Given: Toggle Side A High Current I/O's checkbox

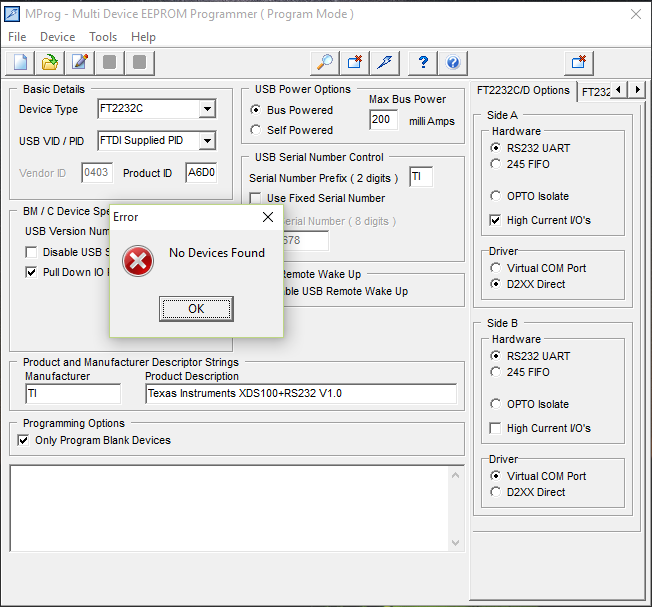Looking at the screenshot, I should point(495,220).
